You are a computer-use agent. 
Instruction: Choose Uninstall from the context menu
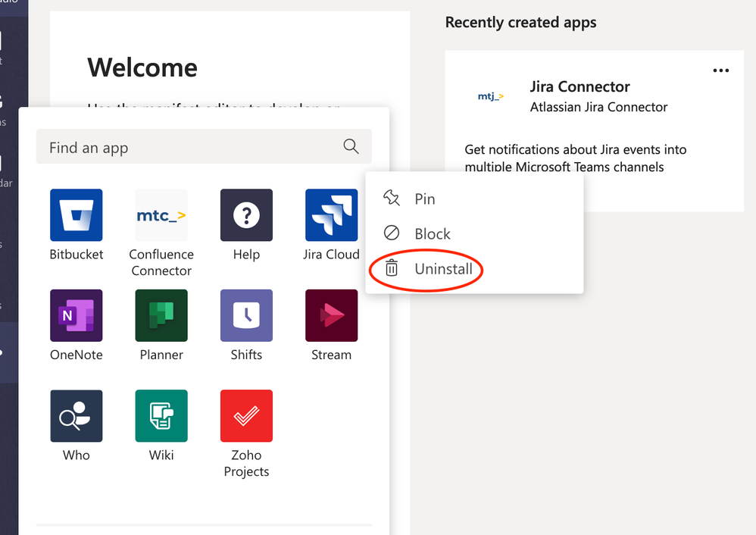[x=443, y=269]
